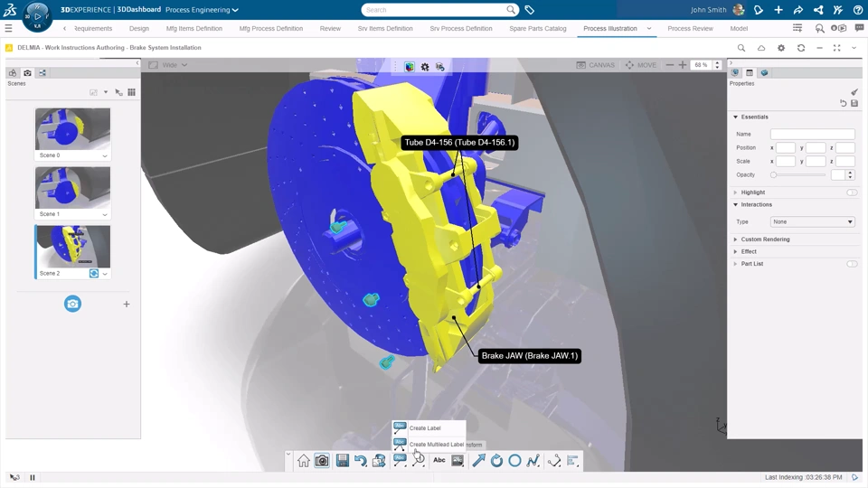This screenshot has width=868, height=488.
Task: Toggle the Part List switch
Action: tap(852, 264)
